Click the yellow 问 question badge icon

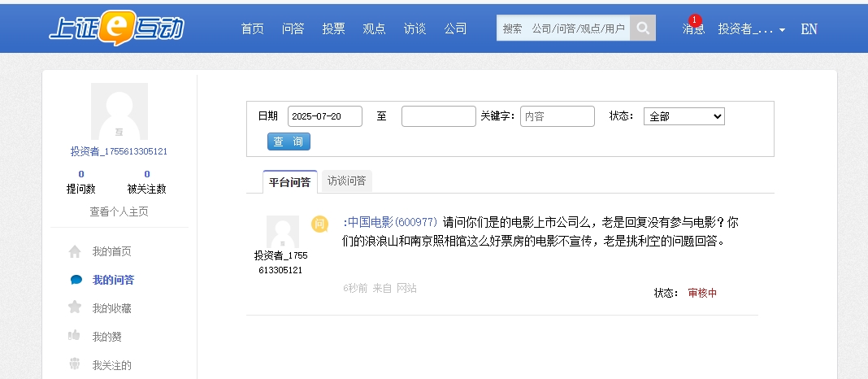319,224
